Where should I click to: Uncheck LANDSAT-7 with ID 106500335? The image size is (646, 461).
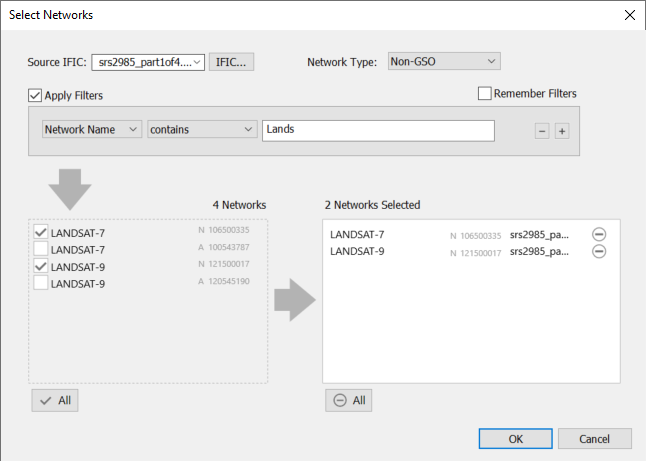click(41, 233)
